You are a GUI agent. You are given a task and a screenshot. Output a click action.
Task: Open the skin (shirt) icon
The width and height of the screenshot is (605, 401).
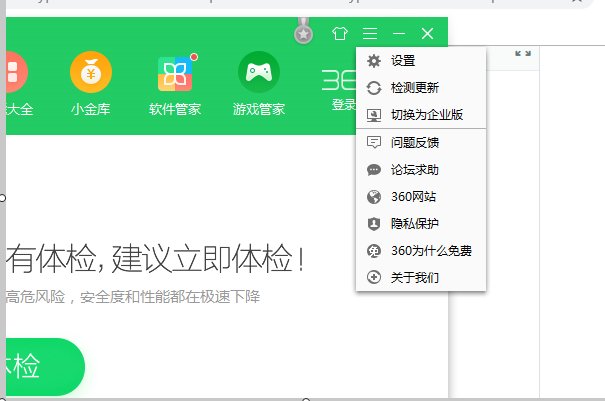[340, 34]
